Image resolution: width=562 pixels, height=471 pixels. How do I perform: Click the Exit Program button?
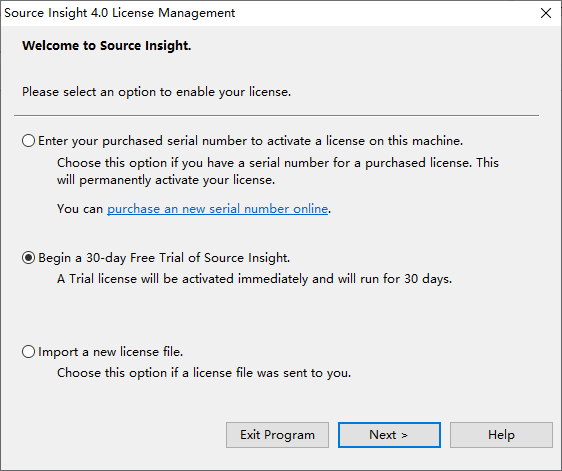pyautogui.click(x=277, y=435)
